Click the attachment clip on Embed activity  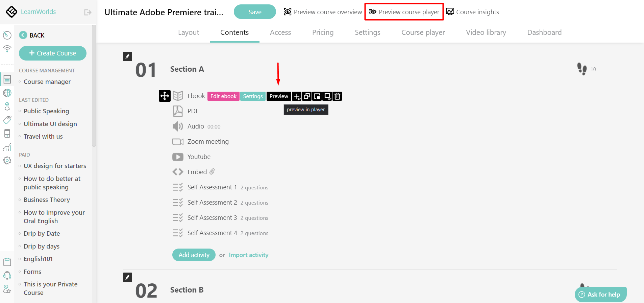(213, 171)
